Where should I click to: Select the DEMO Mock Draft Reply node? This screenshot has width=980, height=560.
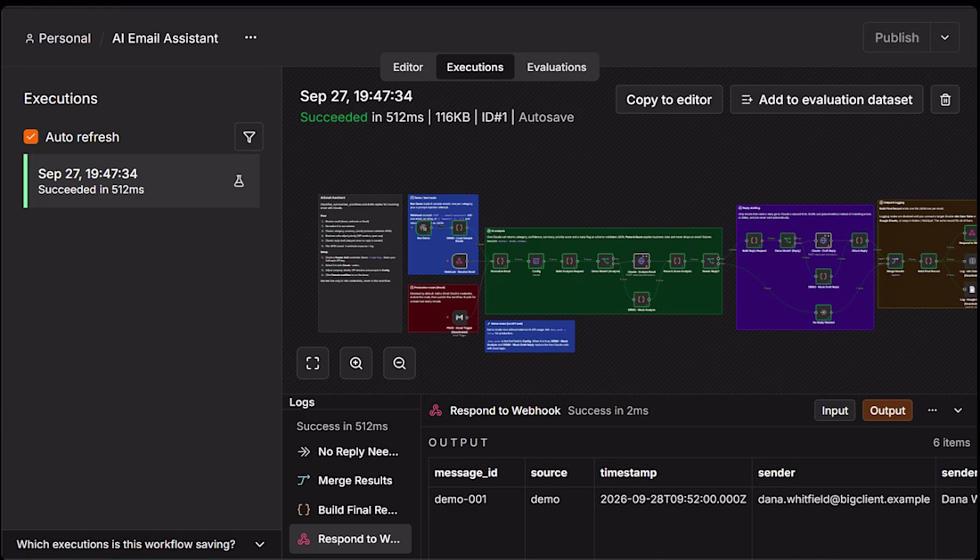[823, 275]
